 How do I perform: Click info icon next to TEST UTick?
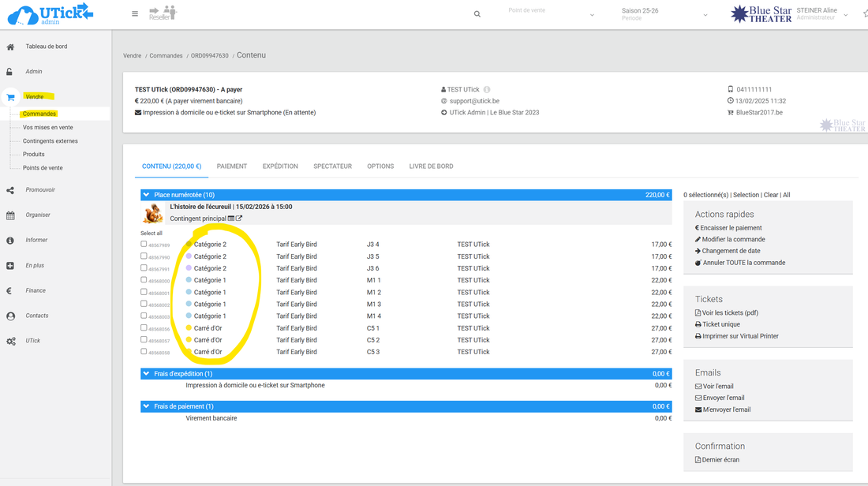click(x=487, y=90)
